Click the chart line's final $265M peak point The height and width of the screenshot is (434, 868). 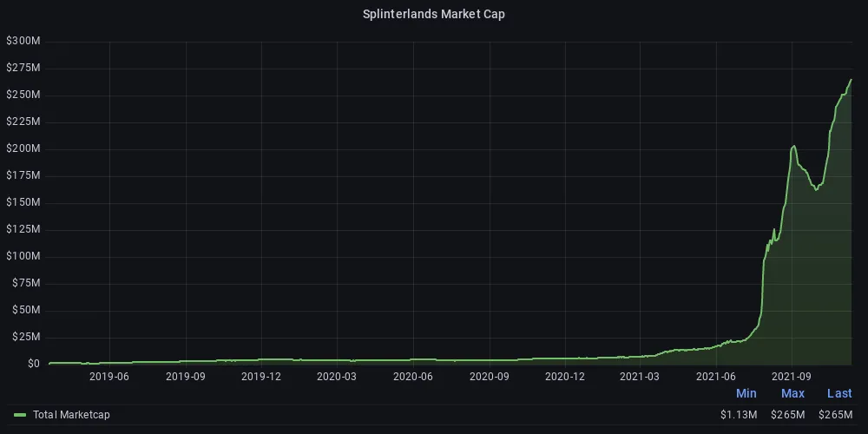coord(851,80)
